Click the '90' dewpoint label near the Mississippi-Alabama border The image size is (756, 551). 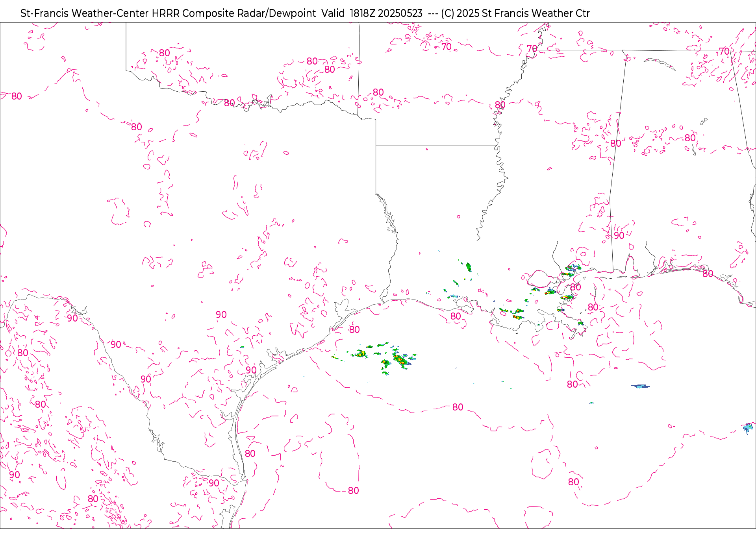pyautogui.click(x=619, y=235)
